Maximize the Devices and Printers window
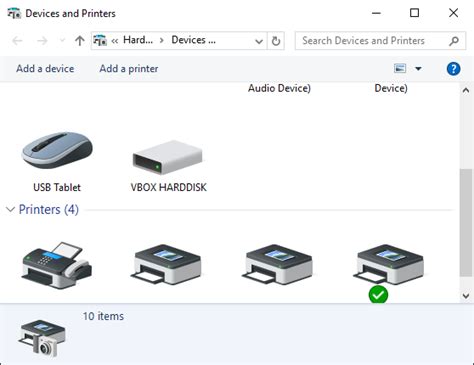 414,13
